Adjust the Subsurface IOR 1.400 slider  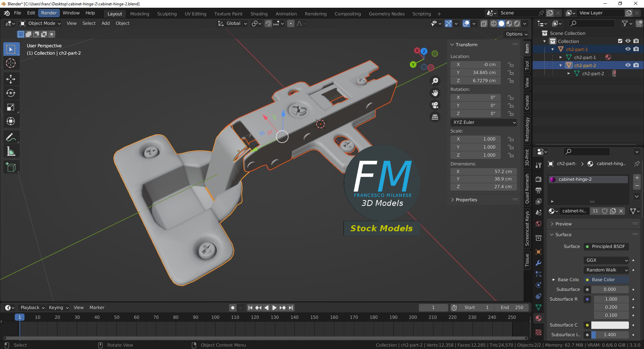[x=610, y=335]
